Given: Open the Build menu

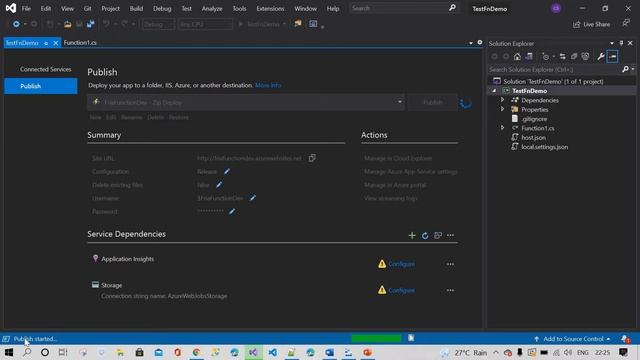Looking at the screenshot, I should pos(136,8).
